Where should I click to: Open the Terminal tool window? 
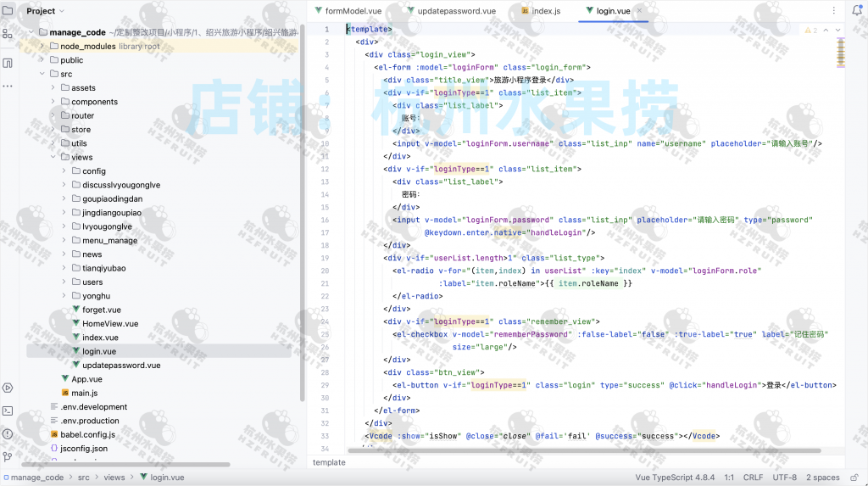8,411
